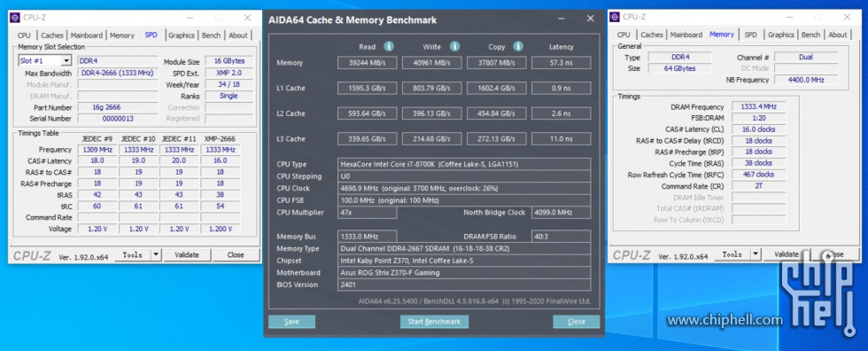
Task: Open the Slot #1 dropdown in SPD window
Action: [x=66, y=61]
